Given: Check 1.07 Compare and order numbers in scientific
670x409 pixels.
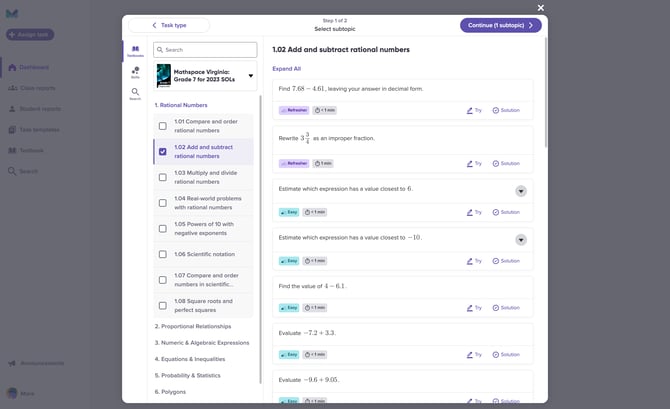Looking at the screenshot, I should 163,280.
